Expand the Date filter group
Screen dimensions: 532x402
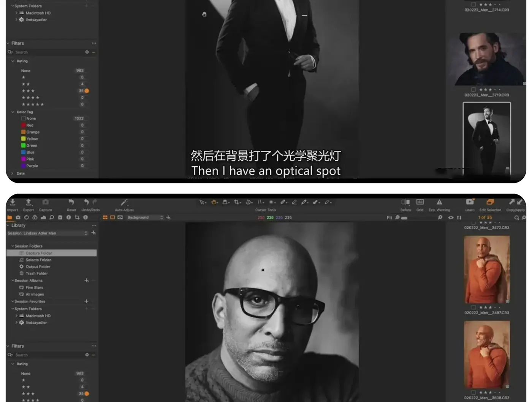[x=13, y=173]
